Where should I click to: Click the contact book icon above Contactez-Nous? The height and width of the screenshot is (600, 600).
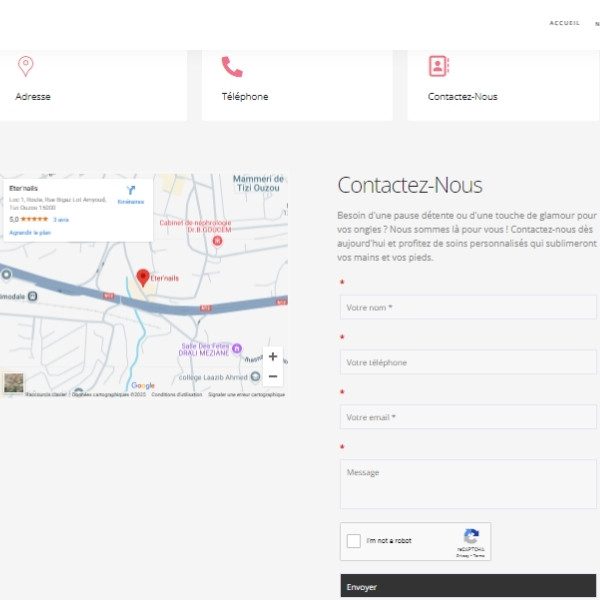coord(438,66)
